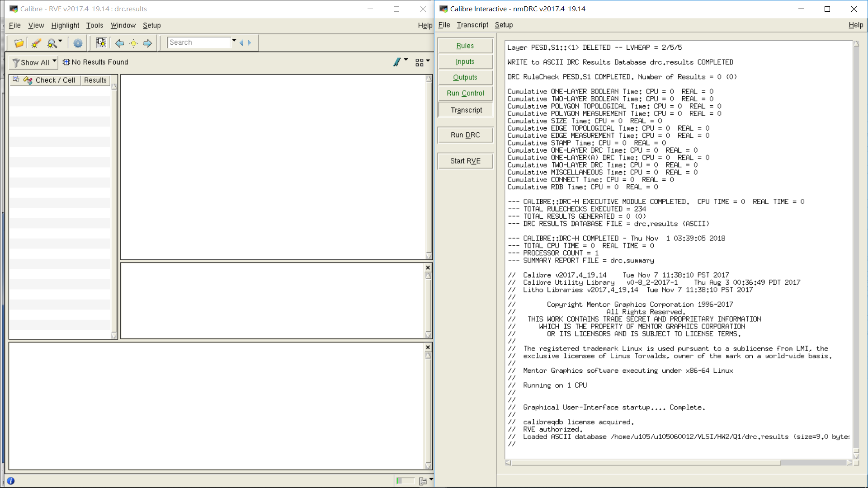
Task: Click the Rules button in nmDRC sidebar
Action: tap(465, 46)
